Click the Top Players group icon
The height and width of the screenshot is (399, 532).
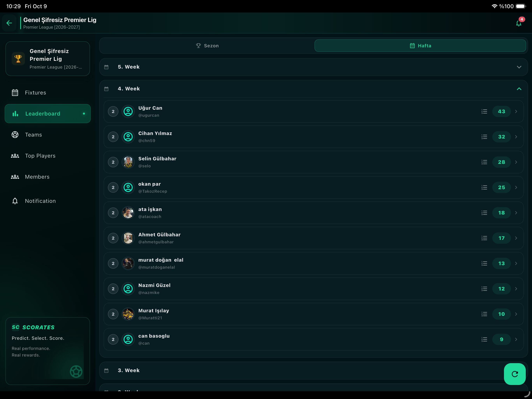click(x=15, y=156)
